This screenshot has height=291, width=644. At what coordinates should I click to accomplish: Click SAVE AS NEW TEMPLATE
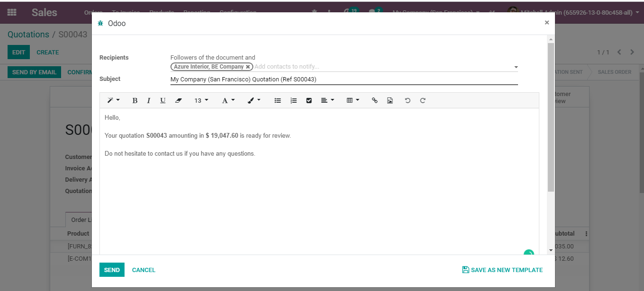502,270
